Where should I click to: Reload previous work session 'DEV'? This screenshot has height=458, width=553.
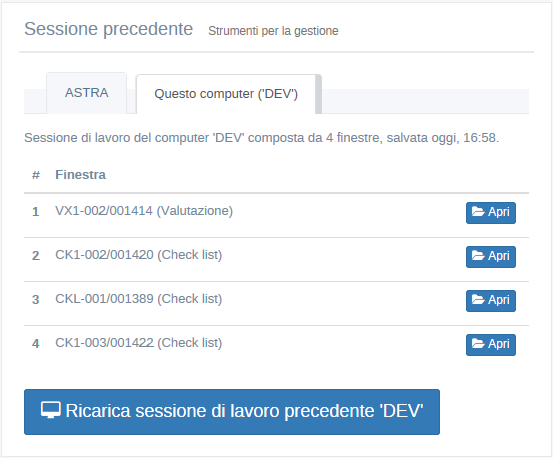coord(232,412)
